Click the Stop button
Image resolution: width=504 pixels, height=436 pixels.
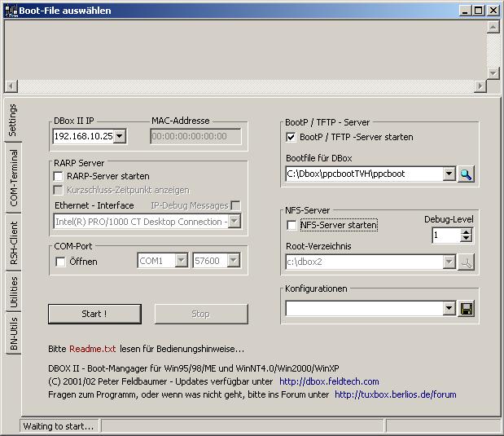point(201,314)
